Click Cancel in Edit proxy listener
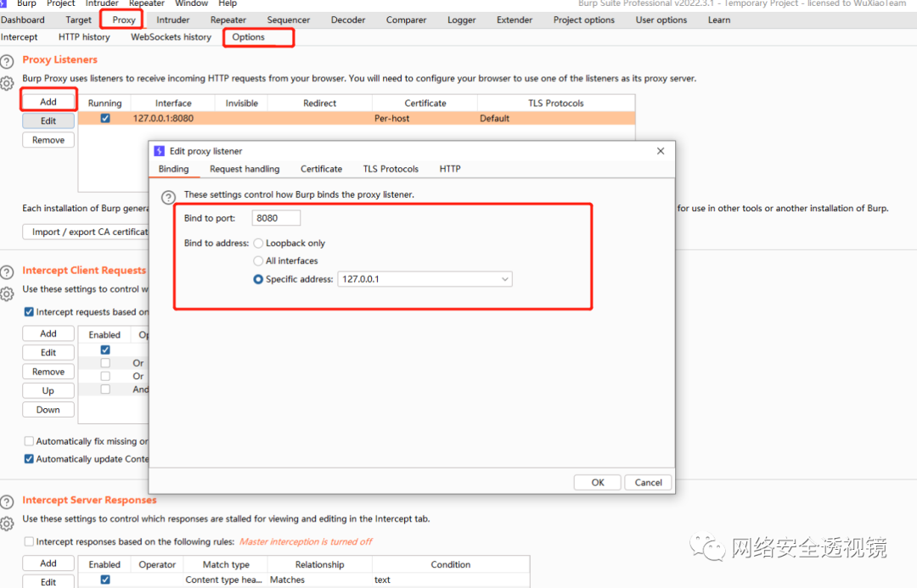917x588 pixels. 648,483
